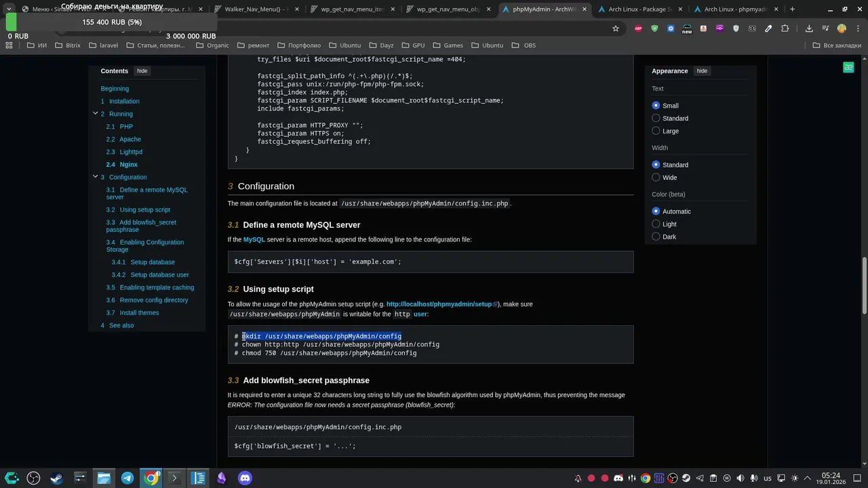This screenshot has height=488, width=868.
Task: Select Automatic color mode
Action: [656, 211]
